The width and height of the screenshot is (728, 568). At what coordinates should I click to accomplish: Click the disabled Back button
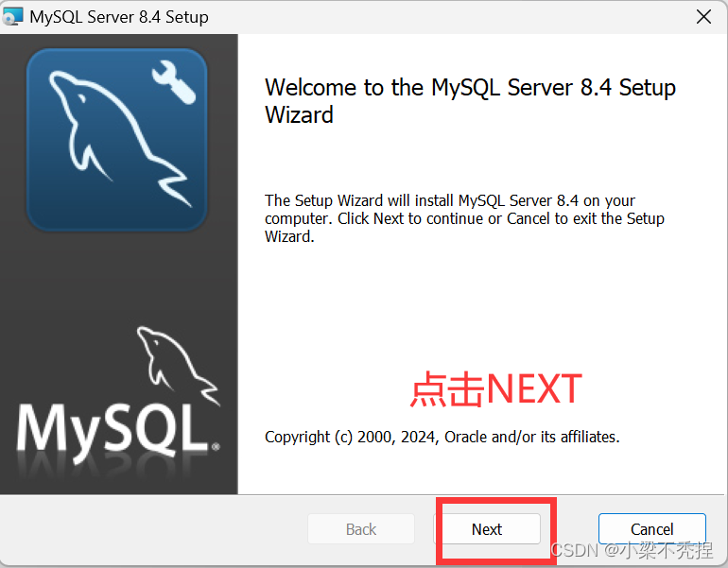pos(361,529)
